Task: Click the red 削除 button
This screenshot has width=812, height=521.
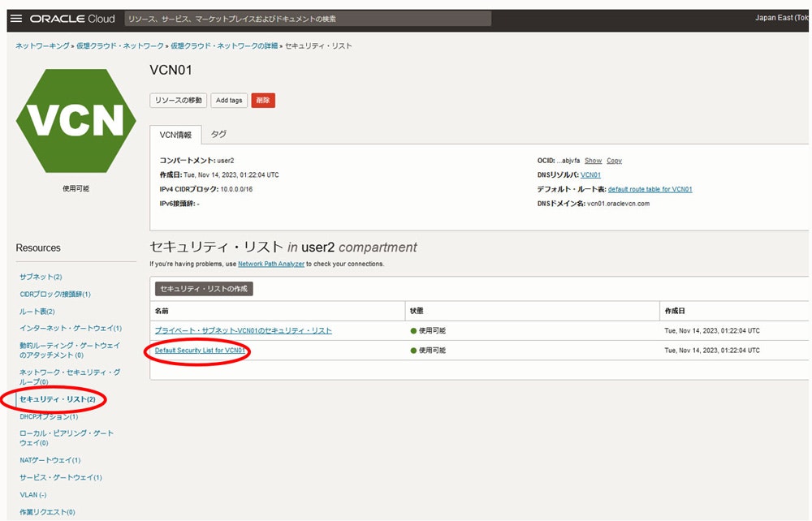Action: [x=263, y=101]
